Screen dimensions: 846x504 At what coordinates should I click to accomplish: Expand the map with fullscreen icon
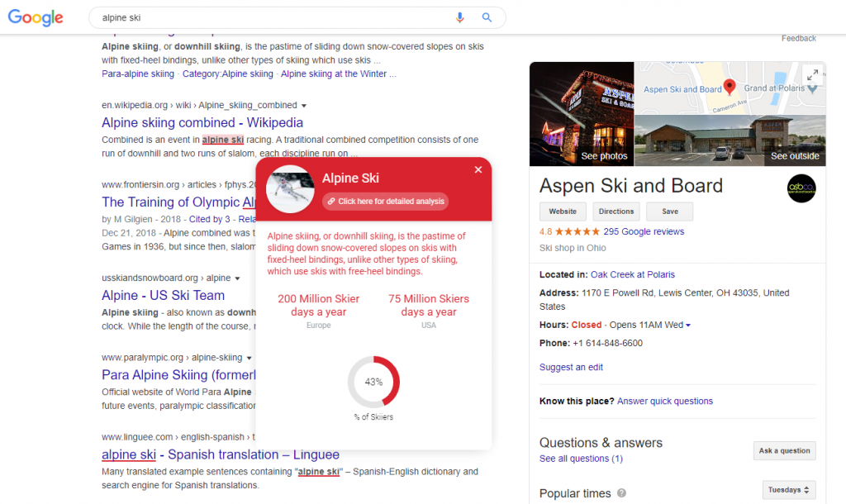pyautogui.click(x=813, y=75)
